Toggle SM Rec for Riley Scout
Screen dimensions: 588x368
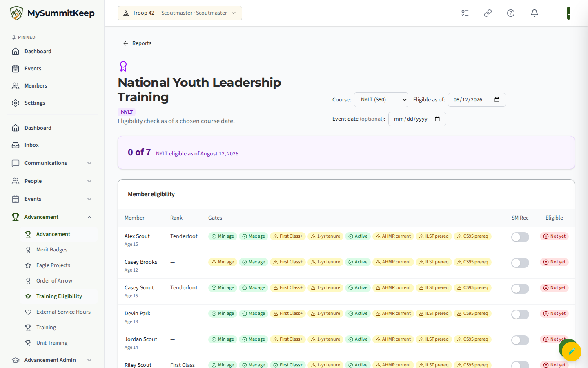[x=520, y=365]
